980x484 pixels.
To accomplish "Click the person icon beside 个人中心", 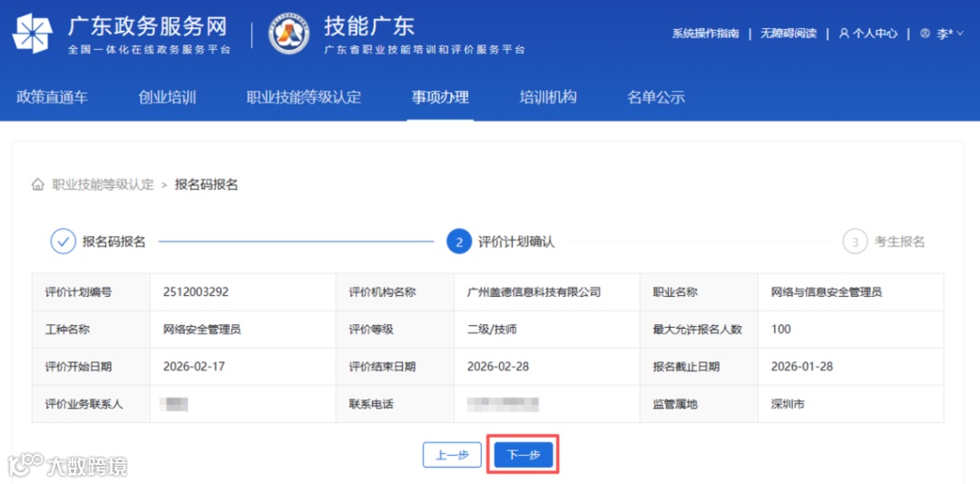I will point(844,34).
